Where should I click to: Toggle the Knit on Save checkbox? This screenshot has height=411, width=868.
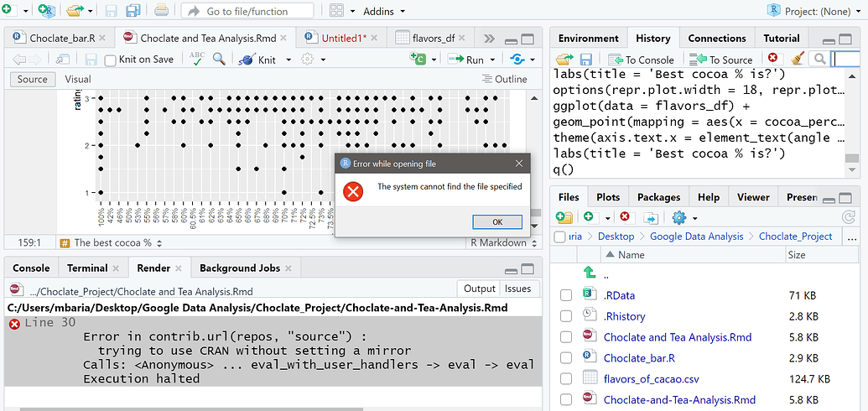point(110,60)
